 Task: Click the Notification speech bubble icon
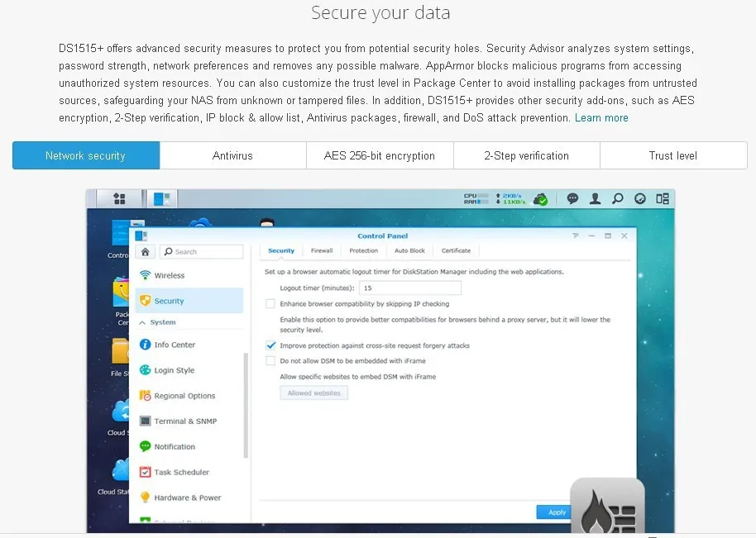pos(145,446)
